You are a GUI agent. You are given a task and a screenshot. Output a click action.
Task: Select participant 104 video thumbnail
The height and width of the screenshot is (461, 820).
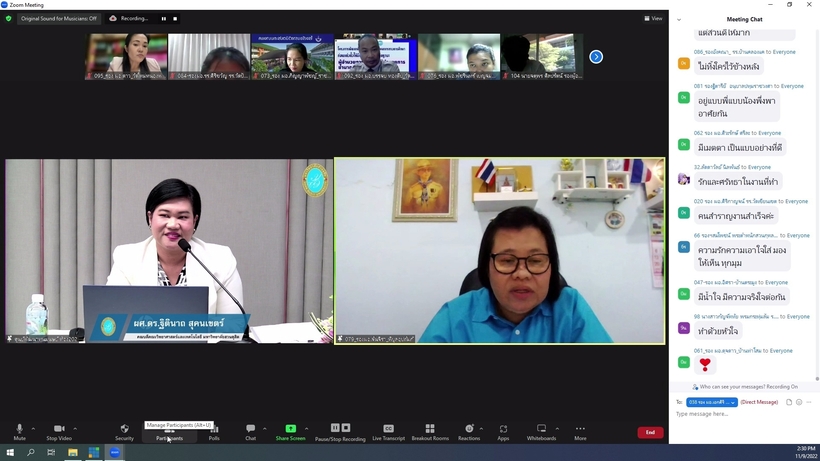(x=542, y=56)
